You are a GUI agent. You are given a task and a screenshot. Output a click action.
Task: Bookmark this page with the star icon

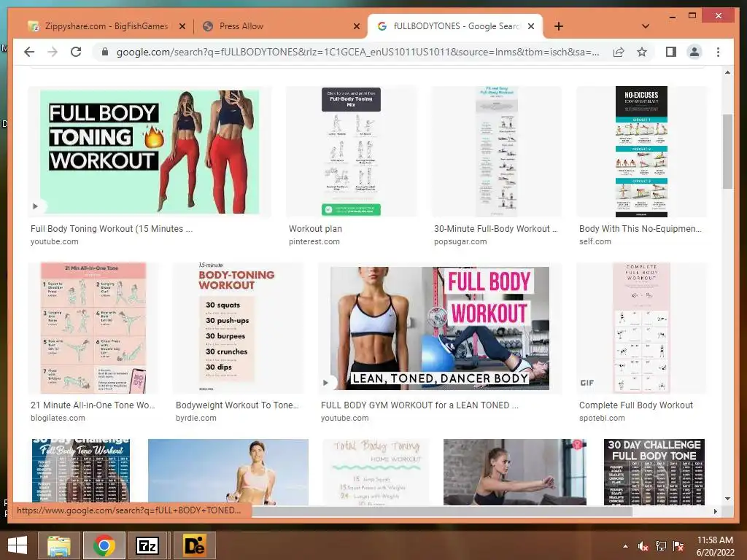(x=642, y=52)
